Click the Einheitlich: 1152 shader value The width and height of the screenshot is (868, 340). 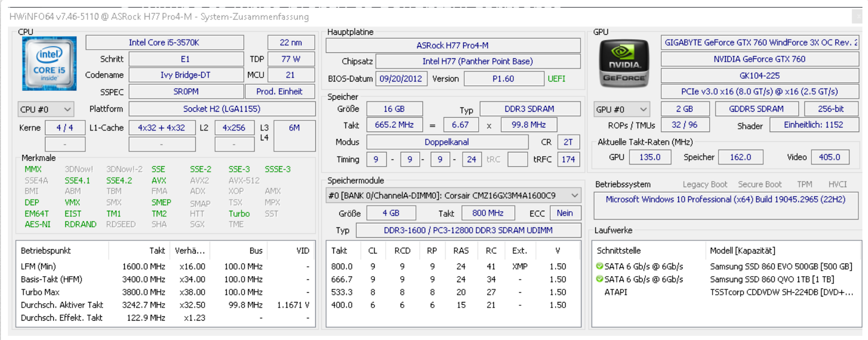pos(814,125)
